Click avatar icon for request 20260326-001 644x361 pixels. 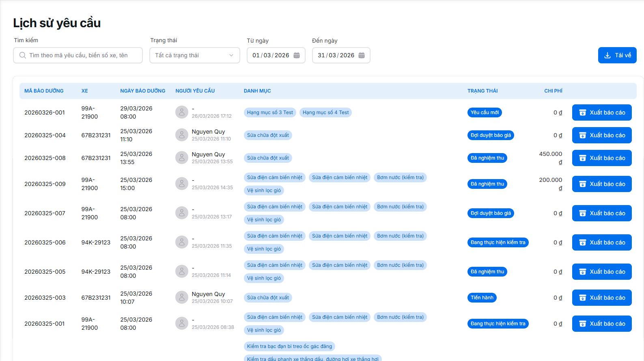pos(181,112)
